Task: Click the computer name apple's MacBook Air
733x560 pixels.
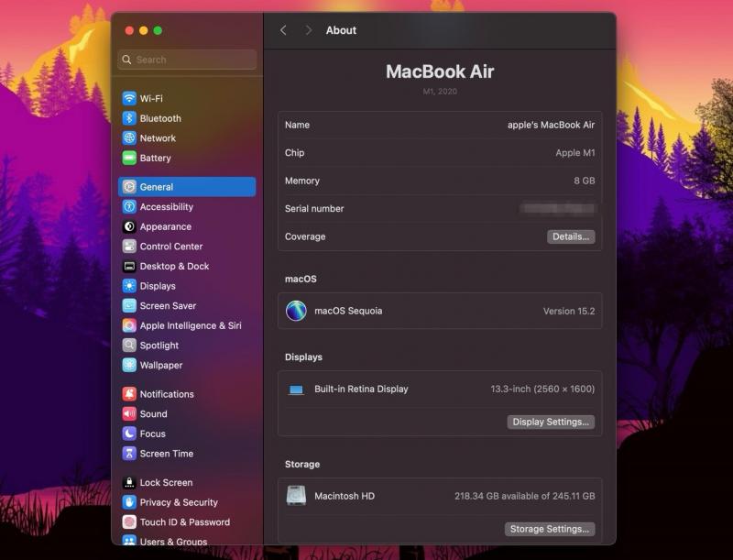Action: [552, 125]
